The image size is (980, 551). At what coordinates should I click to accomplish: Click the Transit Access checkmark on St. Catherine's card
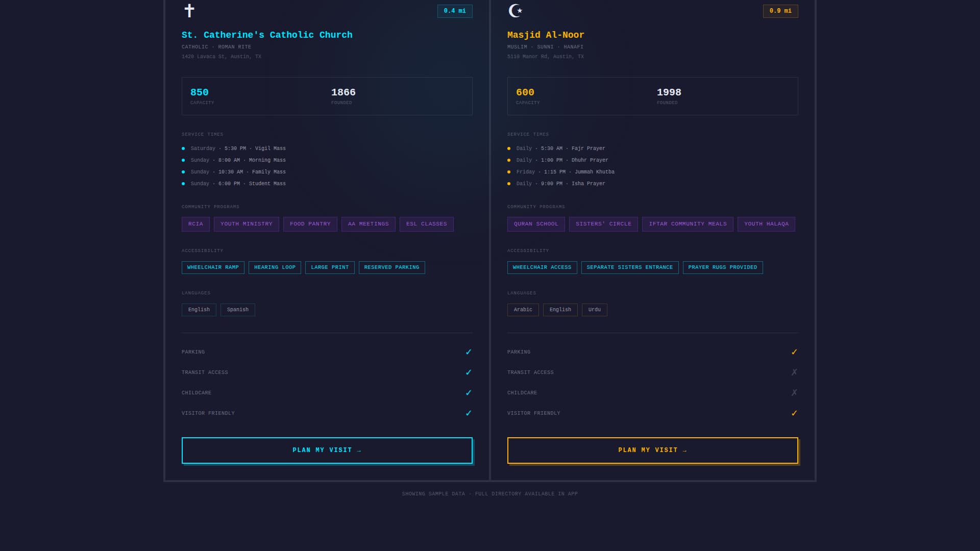469,372
